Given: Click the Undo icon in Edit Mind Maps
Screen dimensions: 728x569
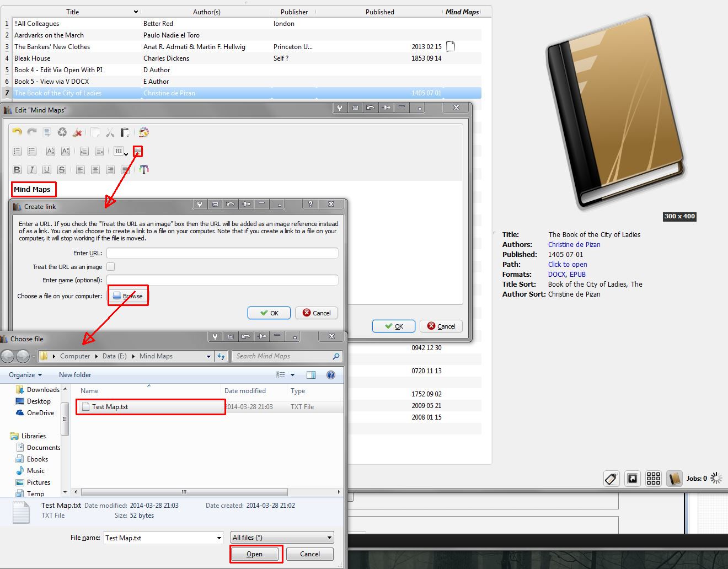Looking at the screenshot, I should click(x=17, y=132).
